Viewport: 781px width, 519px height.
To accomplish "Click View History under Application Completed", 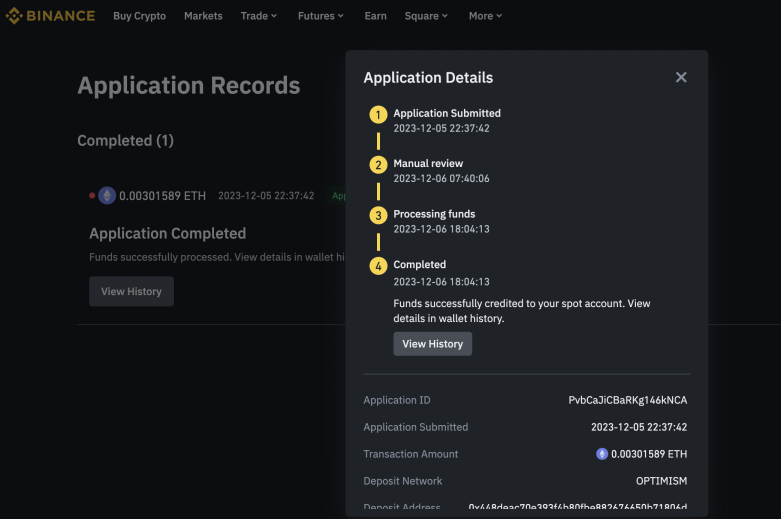I will click(x=131, y=291).
